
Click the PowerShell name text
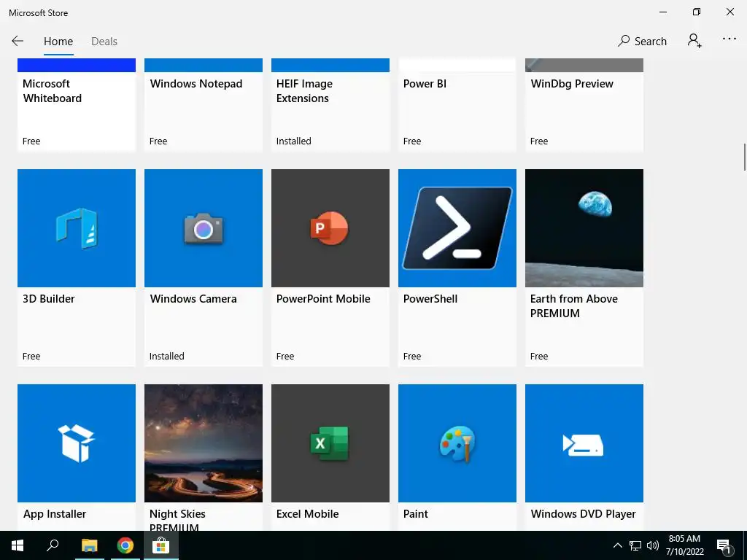click(x=430, y=299)
